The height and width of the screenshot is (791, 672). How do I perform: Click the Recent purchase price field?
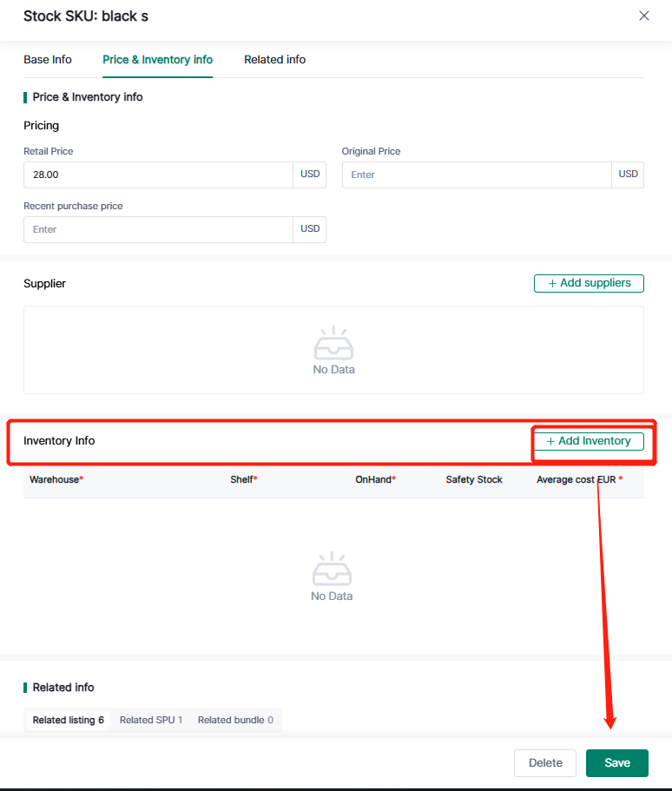point(158,229)
